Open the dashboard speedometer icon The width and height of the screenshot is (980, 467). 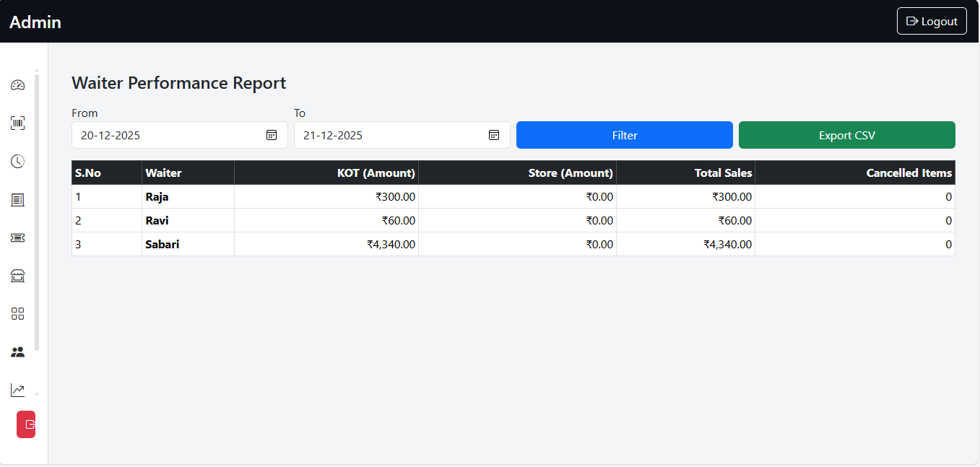pyautogui.click(x=18, y=85)
